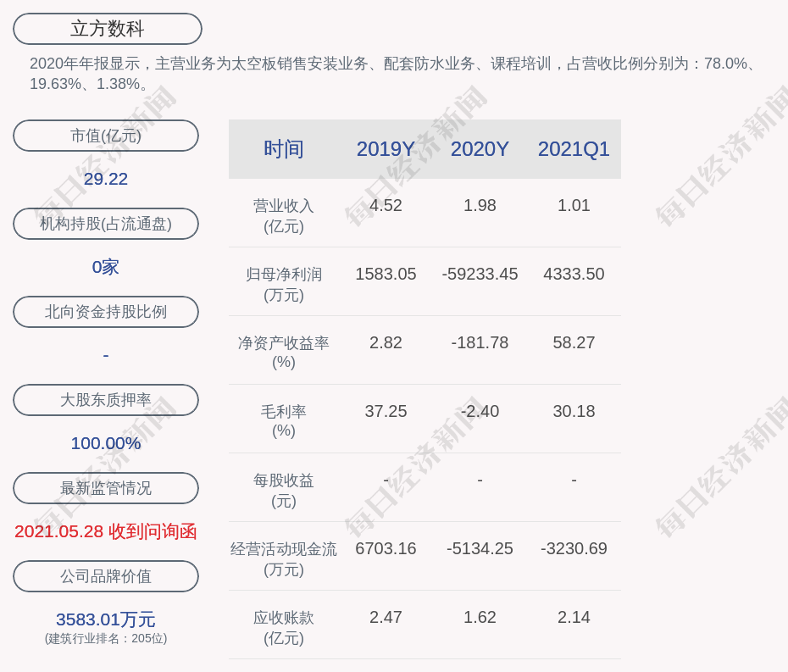Select the 2020Y column header
This screenshot has height=672, width=788.
pyautogui.click(x=480, y=149)
